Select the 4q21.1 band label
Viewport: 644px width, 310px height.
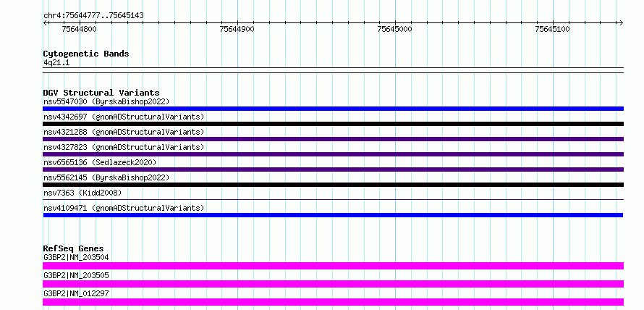click(56, 63)
